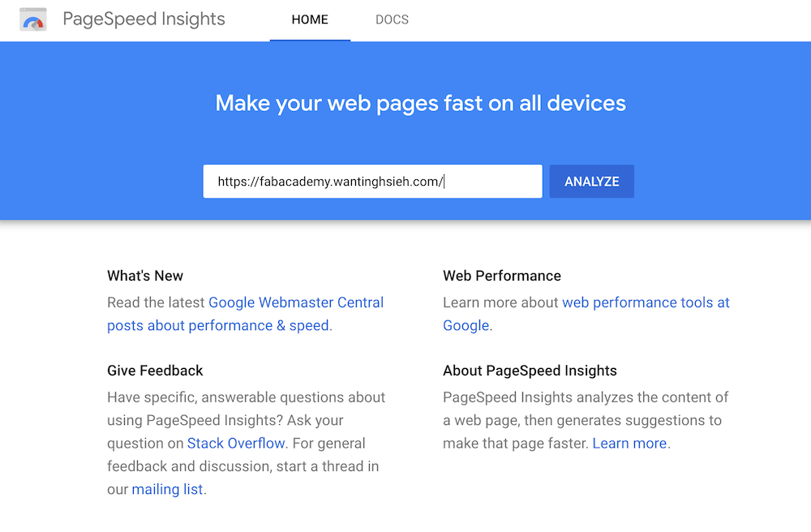Click the Web Performance heading

click(501, 276)
